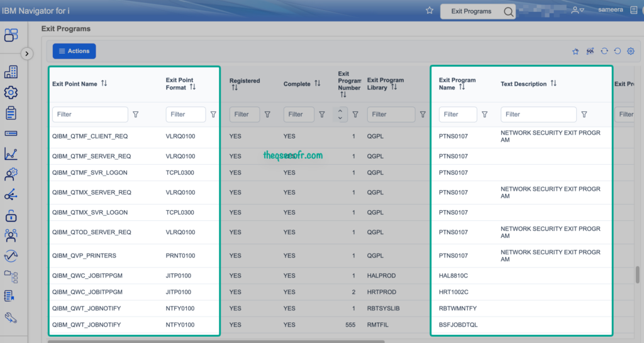
Task: Open filter funnel for Exit Program Number
Action: pos(355,115)
